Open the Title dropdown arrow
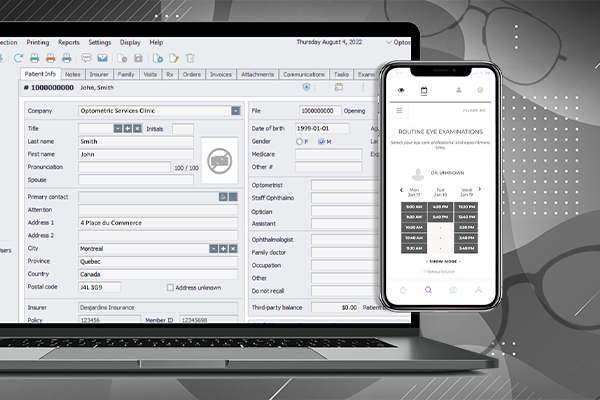600x400 pixels. click(118, 129)
